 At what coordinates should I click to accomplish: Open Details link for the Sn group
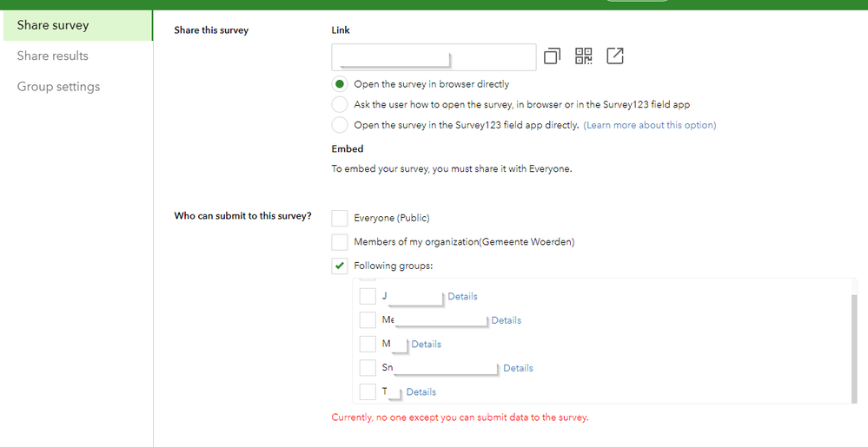519,368
